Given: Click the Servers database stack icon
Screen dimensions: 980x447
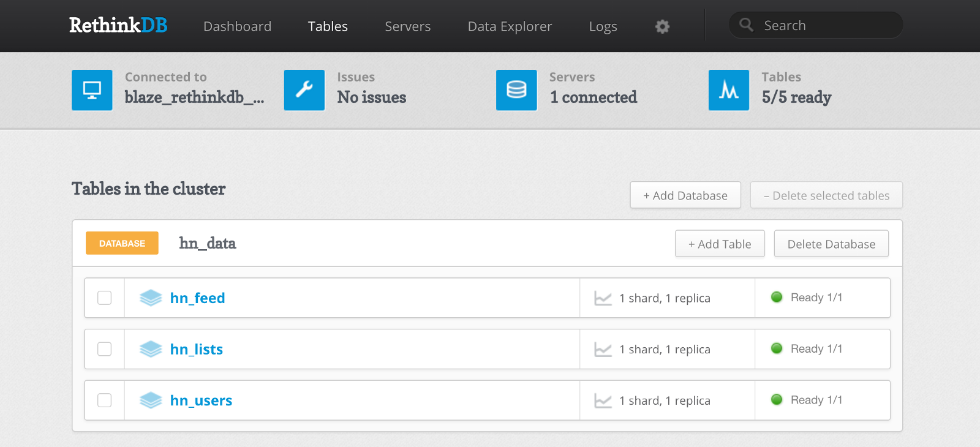Looking at the screenshot, I should point(516,90).
